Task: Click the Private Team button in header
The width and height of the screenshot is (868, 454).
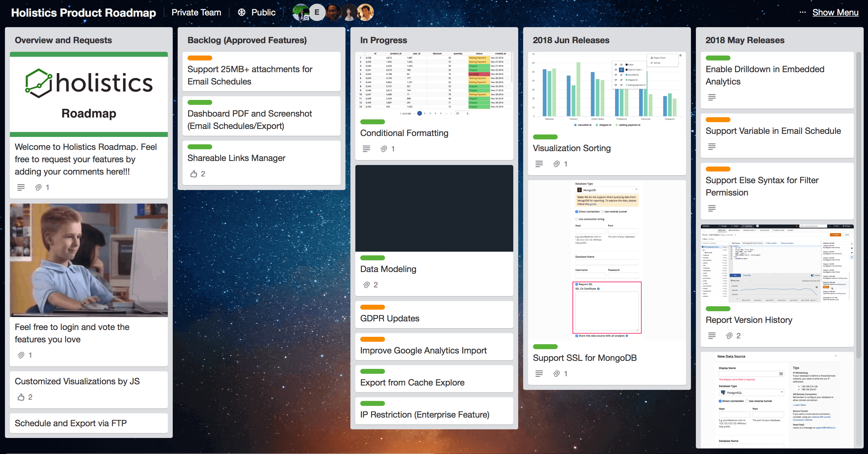Action: tap(196, 12)
